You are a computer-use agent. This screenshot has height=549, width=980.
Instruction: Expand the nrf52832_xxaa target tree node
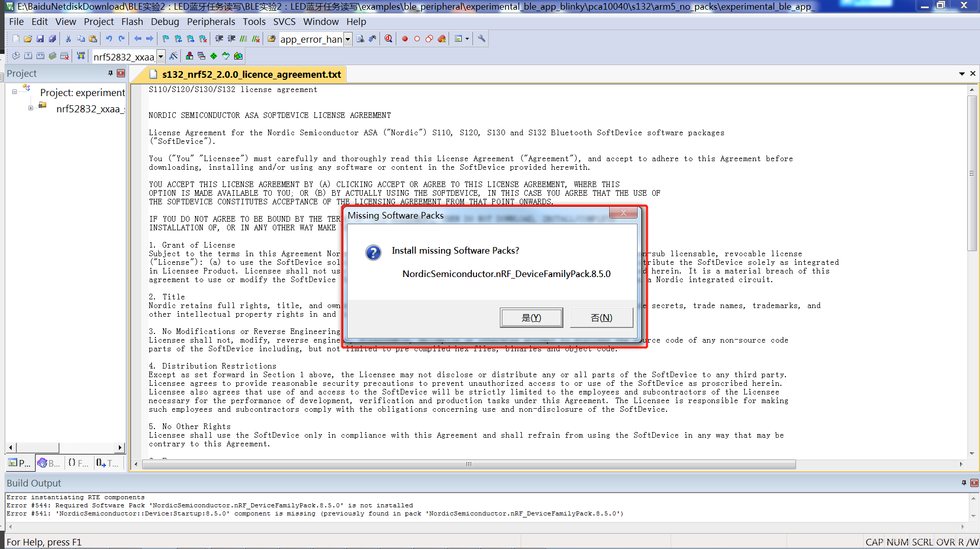[30, 108]
